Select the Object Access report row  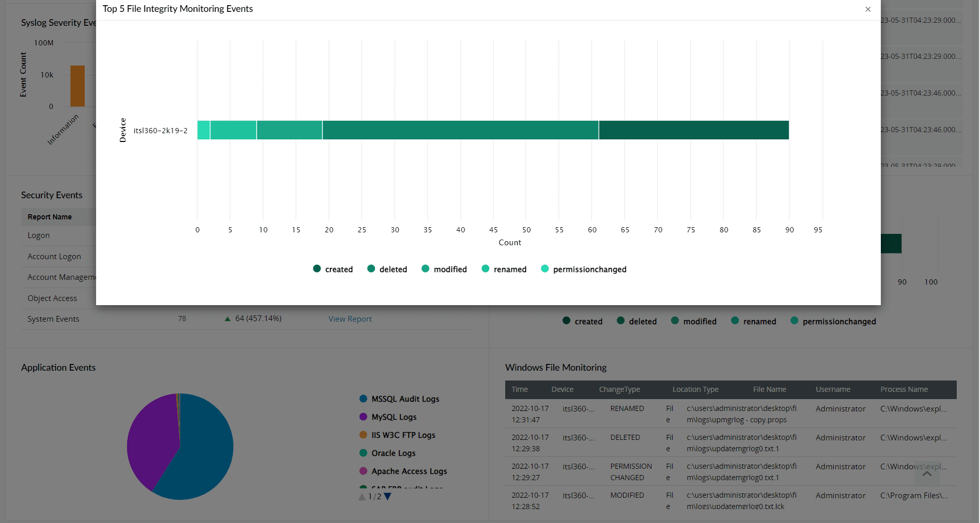point(52,298)
